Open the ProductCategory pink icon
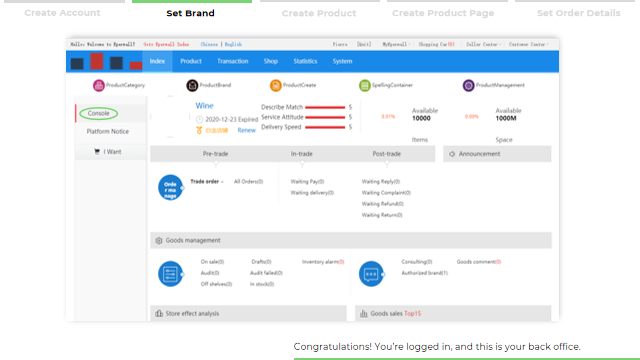The height and width of the screenshot is (360, 640). [x=98, y=85]
